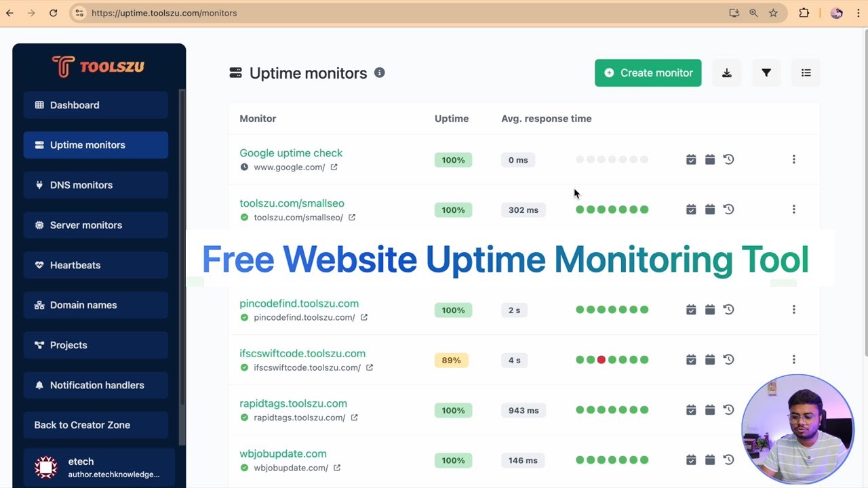This screenshot has width=868, height=488.
Task: Click calendar-check icon in ifscswiftcode row
Action: [x=691, y=360]
